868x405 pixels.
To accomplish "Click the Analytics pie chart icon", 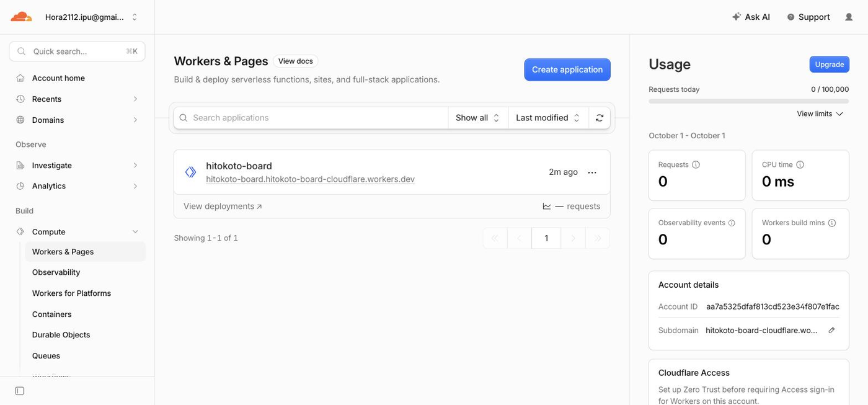I will (x=20, y=186).
